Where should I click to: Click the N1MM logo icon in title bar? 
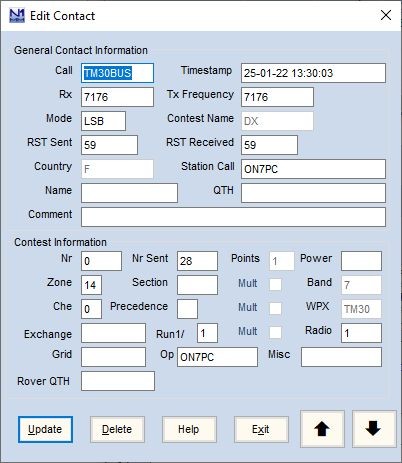[17, 16]
